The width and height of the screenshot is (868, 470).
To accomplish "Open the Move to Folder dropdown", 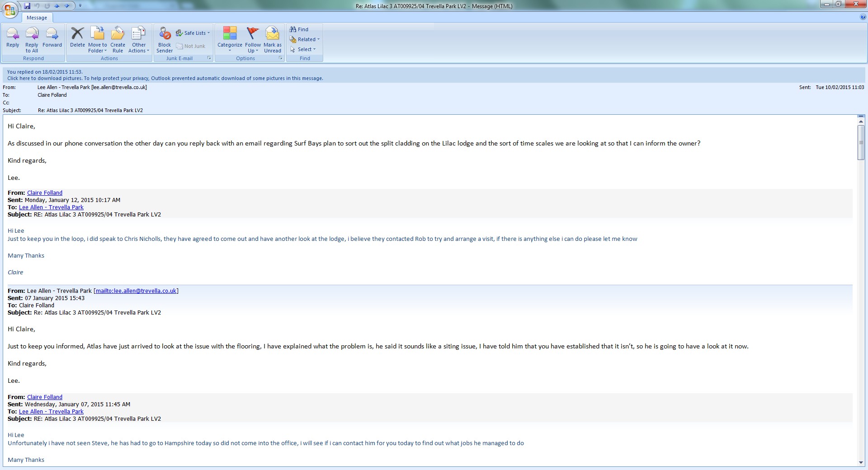I will [98, 40].
